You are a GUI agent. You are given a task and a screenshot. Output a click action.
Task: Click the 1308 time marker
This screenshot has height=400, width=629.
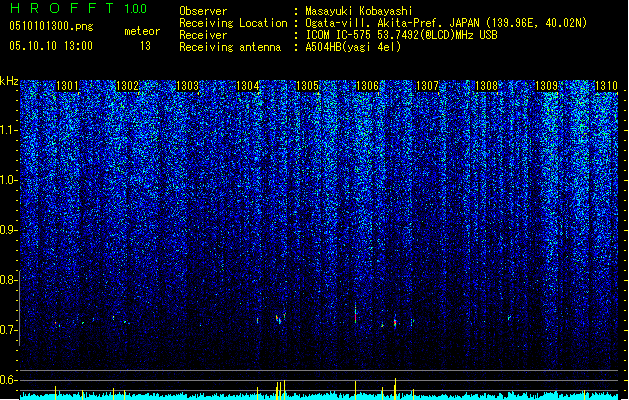click(x=486, y=86)
